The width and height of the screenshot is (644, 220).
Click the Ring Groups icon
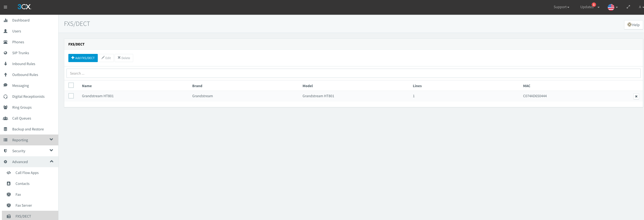(x=5, y=107)
